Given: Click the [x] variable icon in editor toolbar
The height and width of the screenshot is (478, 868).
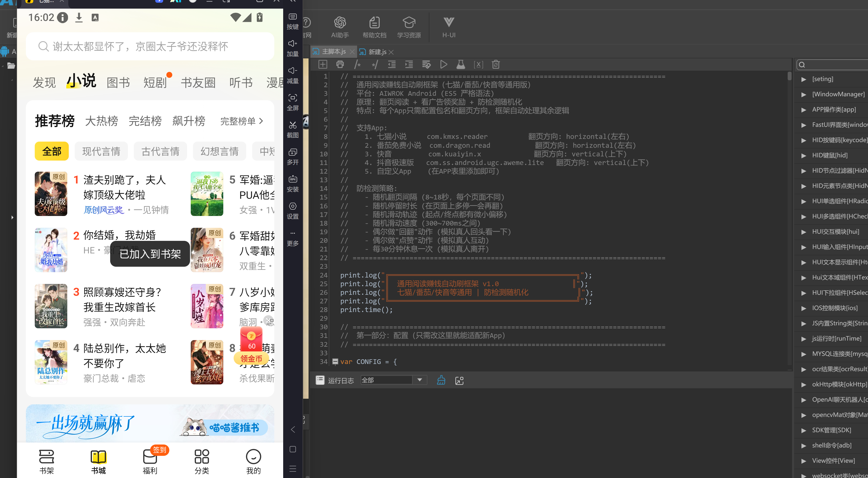Looking at the screenshot, I should point(478,64).
